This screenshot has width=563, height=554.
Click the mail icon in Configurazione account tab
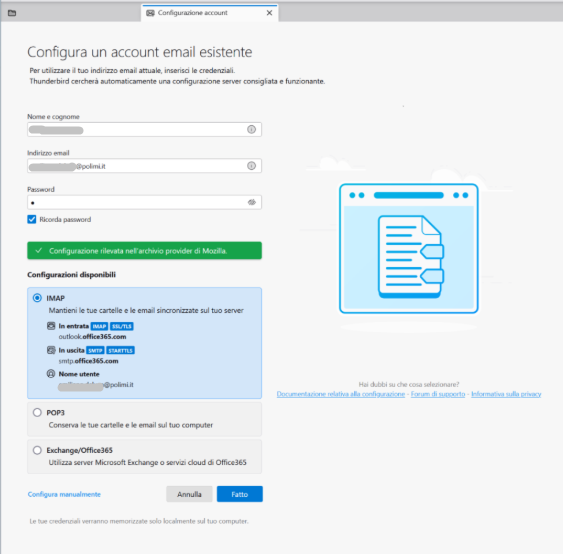[150, 13]
